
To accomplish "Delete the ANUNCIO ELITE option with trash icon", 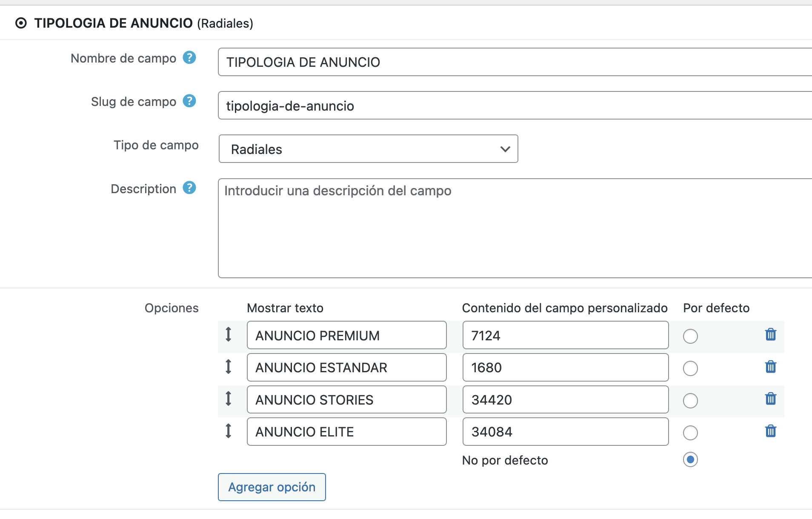I will point(771,431).
